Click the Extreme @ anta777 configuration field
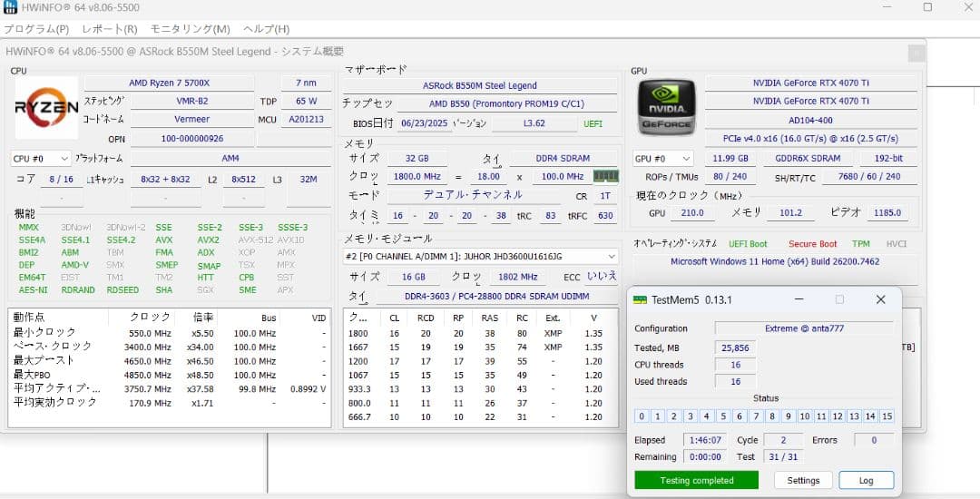 [804, 328]
